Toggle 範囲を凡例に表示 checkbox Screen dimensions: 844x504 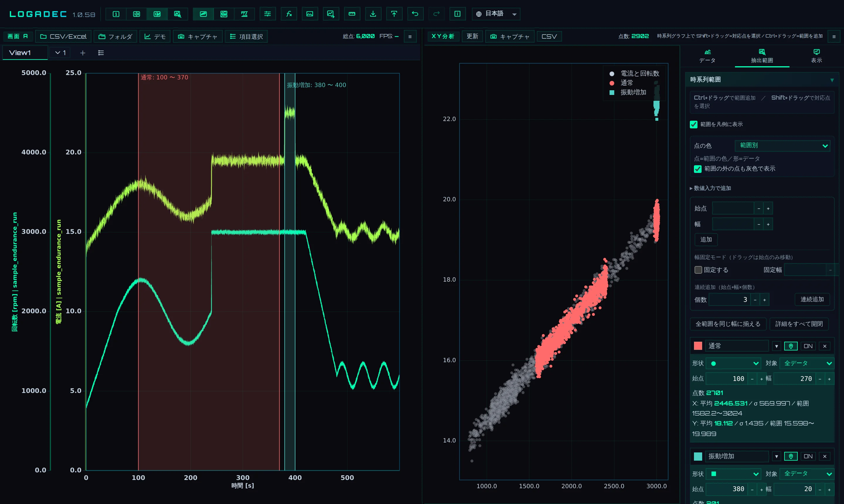(x=694, y=125)
